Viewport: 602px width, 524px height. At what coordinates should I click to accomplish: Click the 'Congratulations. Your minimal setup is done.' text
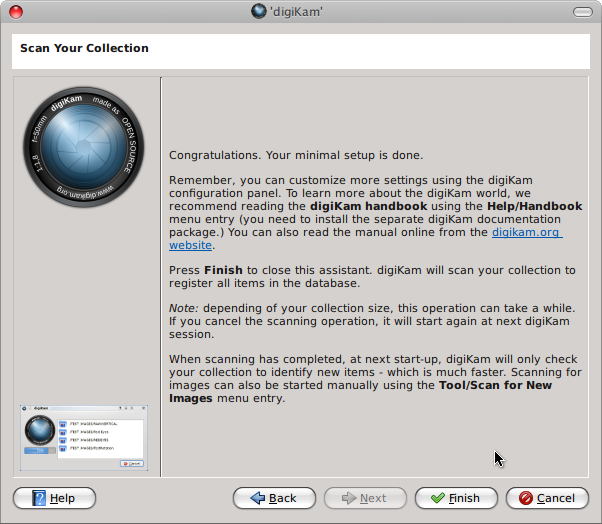pos(296,155)
